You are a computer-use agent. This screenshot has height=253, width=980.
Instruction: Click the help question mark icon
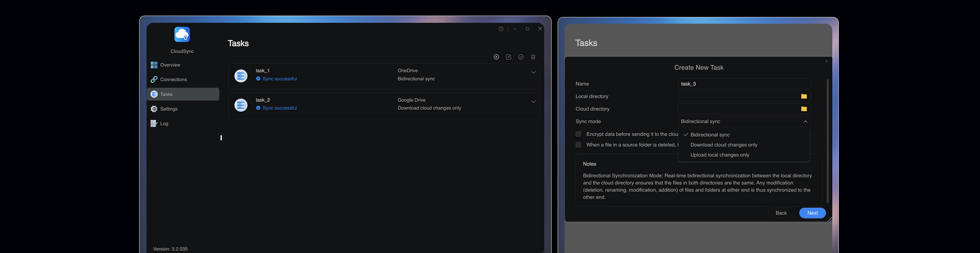pyautogui.click(x=501, y=29)
